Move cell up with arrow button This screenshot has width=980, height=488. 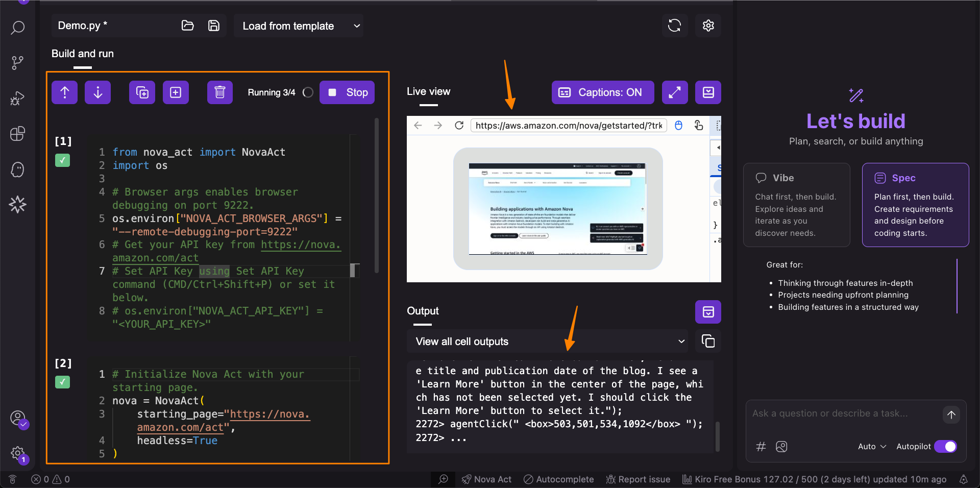[65, 92]
